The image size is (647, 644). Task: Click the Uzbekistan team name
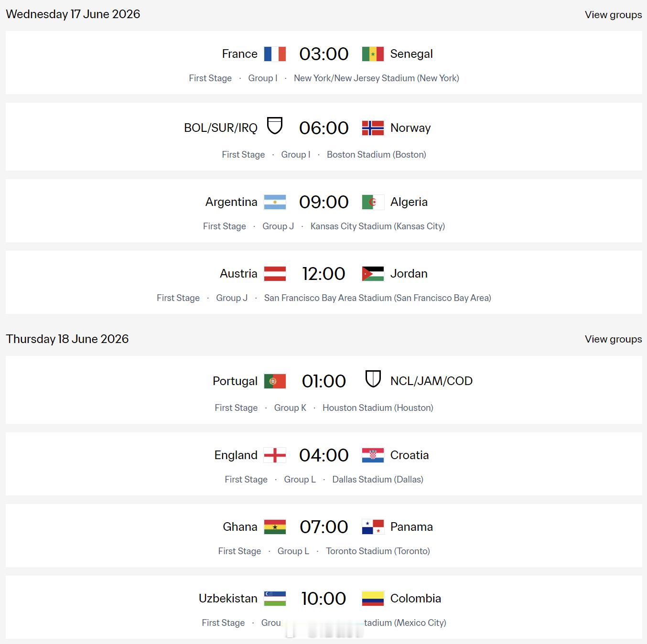click(x=228, y=599)
